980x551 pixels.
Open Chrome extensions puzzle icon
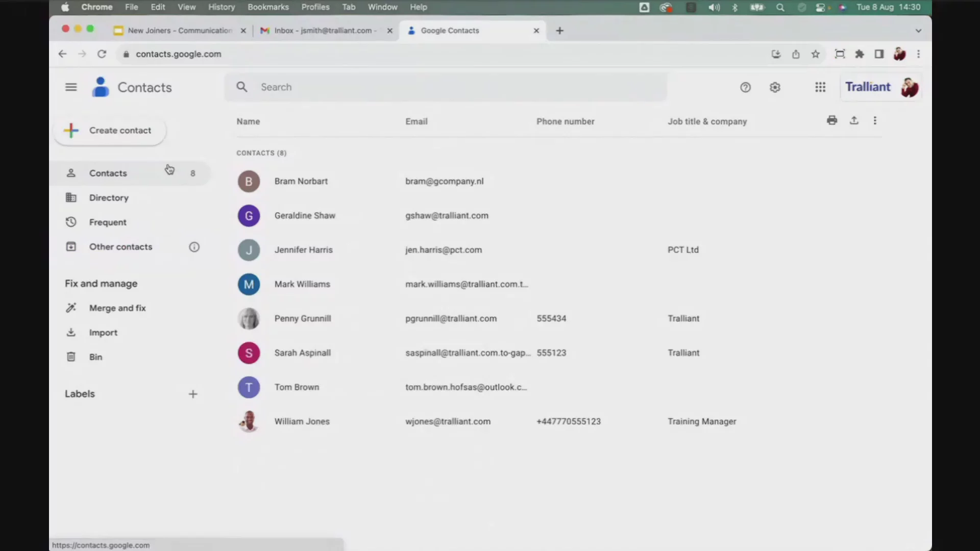click(x=860, y=54)
